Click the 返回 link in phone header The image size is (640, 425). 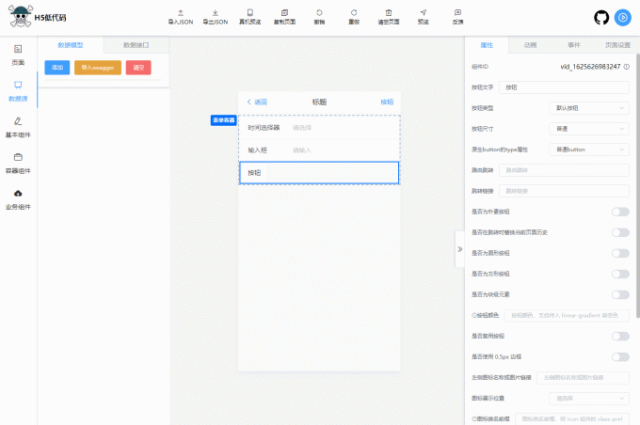(261, 102)
